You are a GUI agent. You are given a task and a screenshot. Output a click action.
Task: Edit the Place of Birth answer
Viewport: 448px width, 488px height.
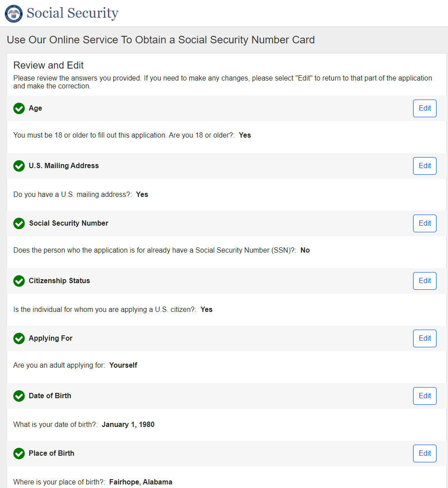pos(425,453)
